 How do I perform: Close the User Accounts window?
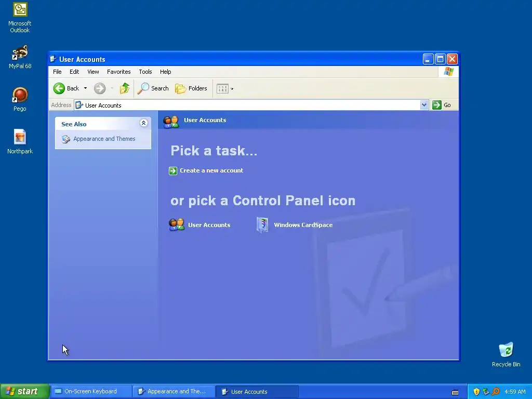453,59
